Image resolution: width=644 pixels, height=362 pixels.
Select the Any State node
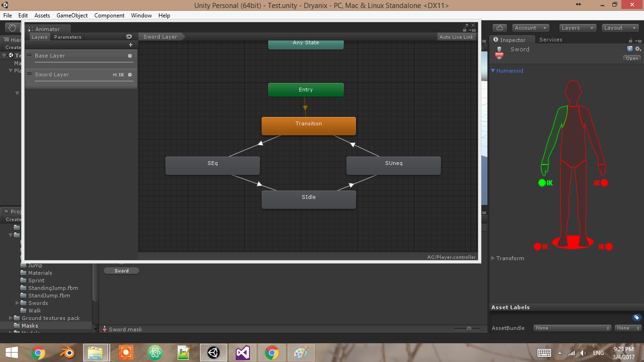pyautogui.click(x=306, y=44)
